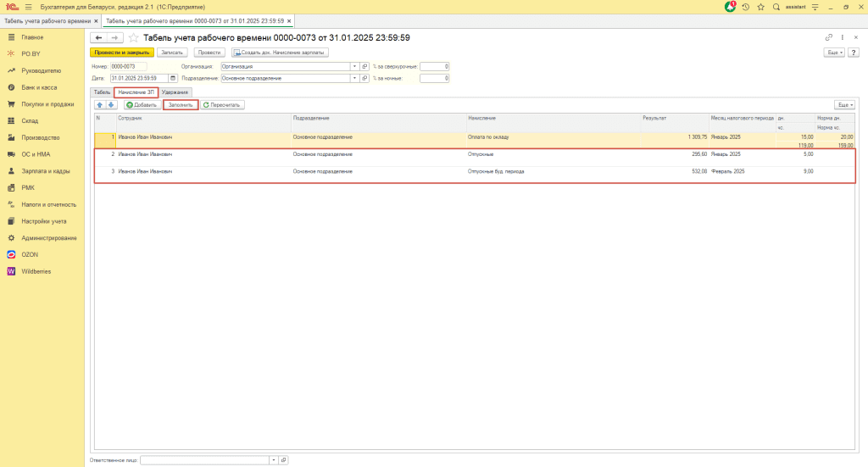Click the Провести и закрыть button
Screen dimensions: 868x467
[x=122, y=53]
